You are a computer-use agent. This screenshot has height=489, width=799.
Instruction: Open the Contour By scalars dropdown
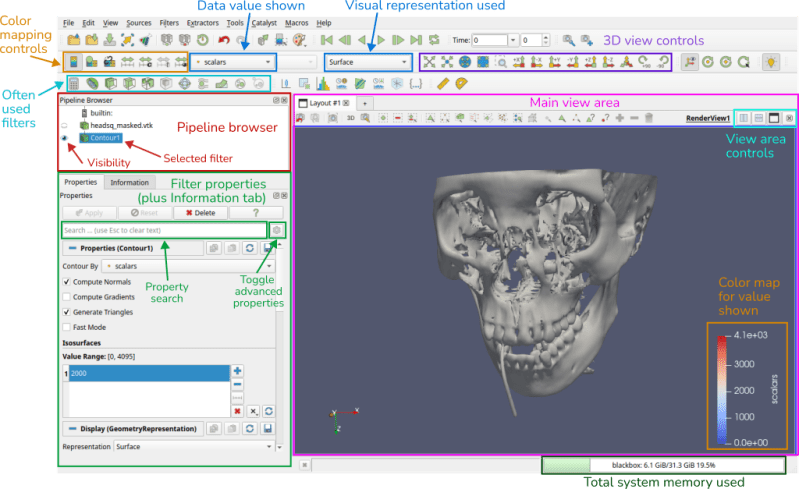pos(188,266)
